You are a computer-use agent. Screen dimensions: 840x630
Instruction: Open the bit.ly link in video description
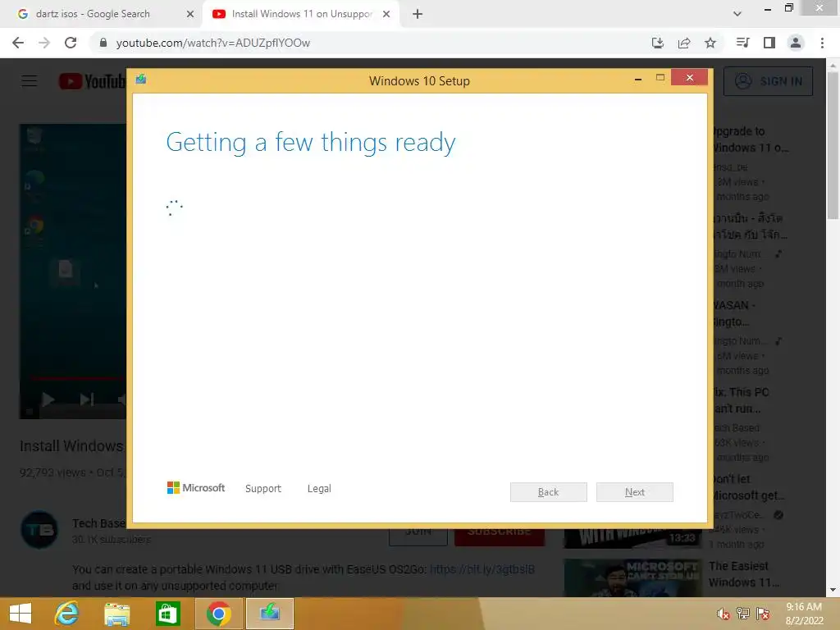[482, 569]
